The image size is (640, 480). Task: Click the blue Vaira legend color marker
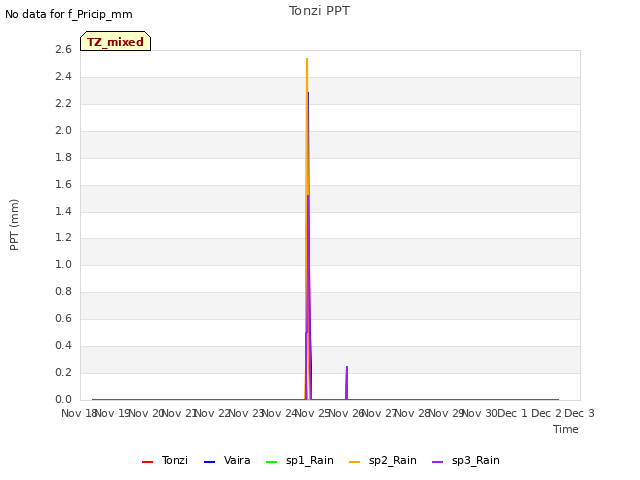(x=209, y=462)
